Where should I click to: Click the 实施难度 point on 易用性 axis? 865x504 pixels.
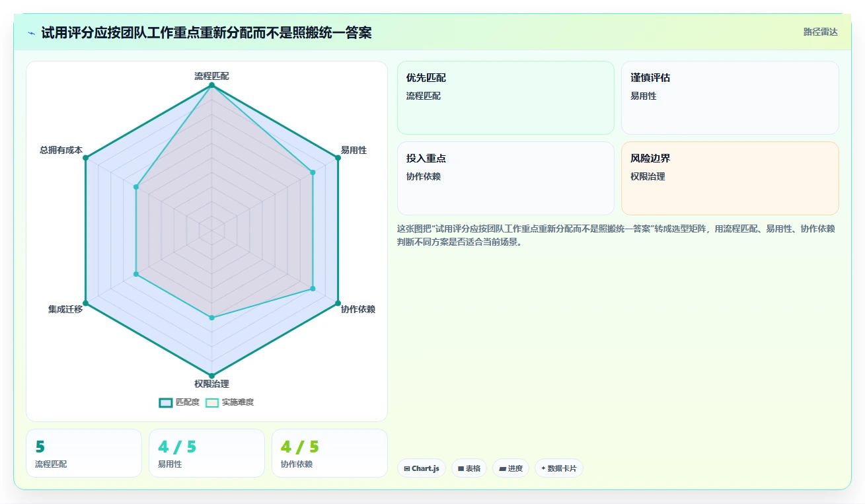tap(313, 172)
